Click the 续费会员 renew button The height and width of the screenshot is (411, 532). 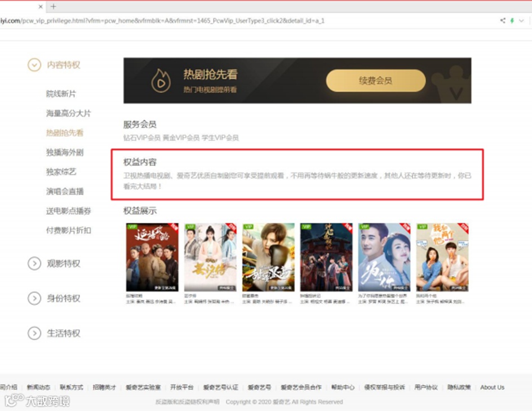click(375, 81)
